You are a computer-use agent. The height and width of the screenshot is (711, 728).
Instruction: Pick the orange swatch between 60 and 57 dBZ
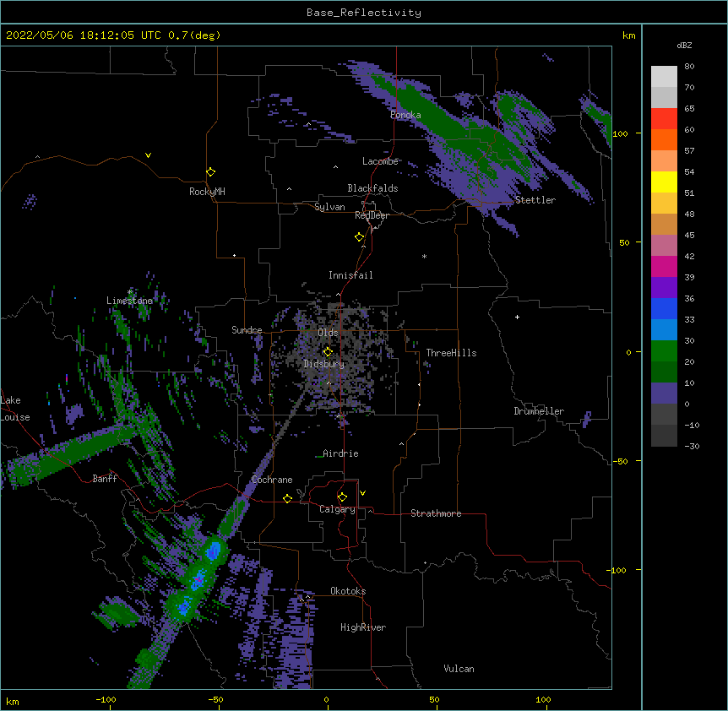(664, 140)
